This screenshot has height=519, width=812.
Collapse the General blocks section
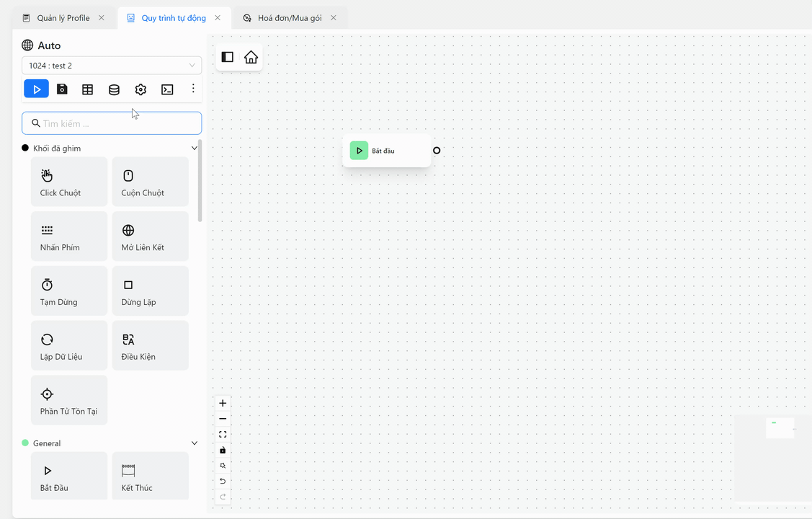click(x=194, y=443)
